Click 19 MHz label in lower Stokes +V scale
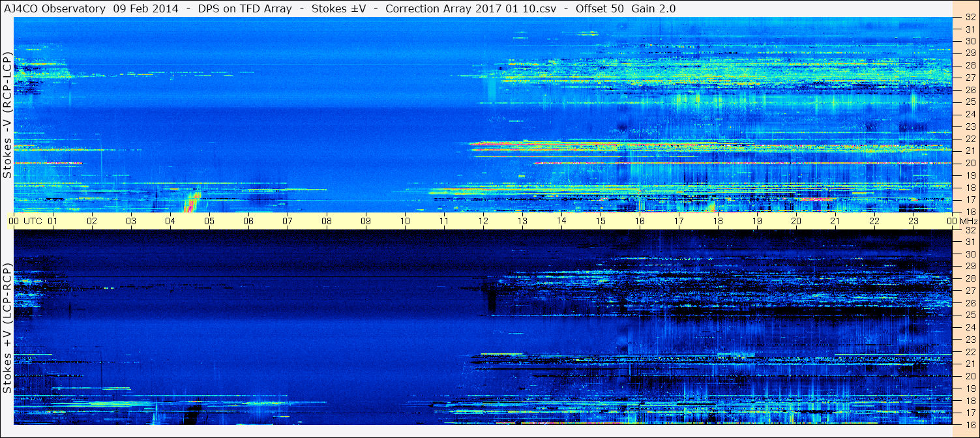The height and width of the screenshot is (438, 980). click(x=970, y=388)
